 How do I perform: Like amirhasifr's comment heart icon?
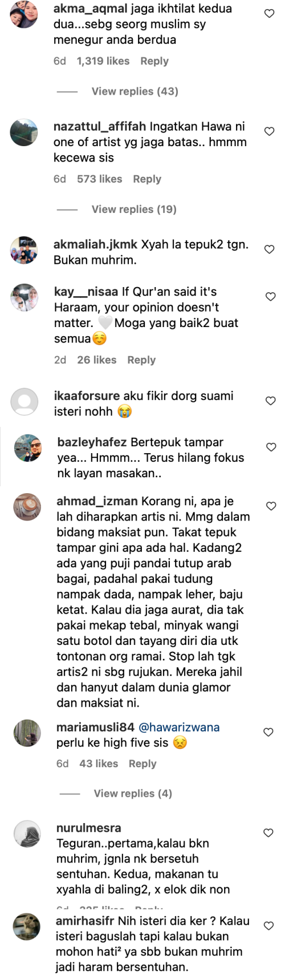click(268, 925)
